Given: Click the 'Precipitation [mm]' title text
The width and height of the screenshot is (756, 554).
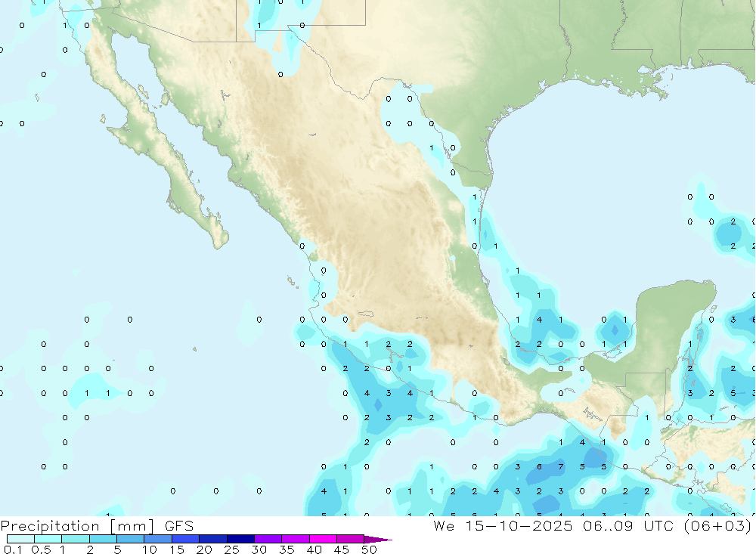Looking at the screenshot, I should point(77,526).
